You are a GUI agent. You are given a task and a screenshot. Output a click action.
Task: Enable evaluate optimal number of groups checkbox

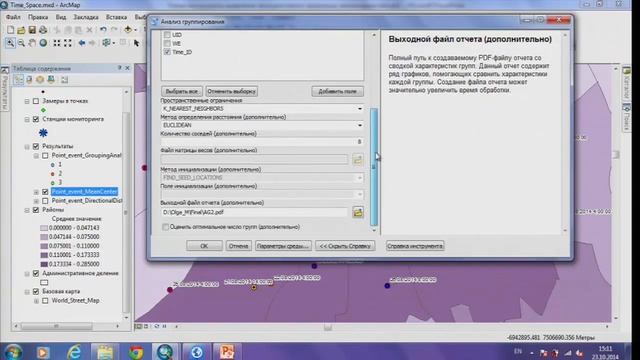(x=165, y=227)
